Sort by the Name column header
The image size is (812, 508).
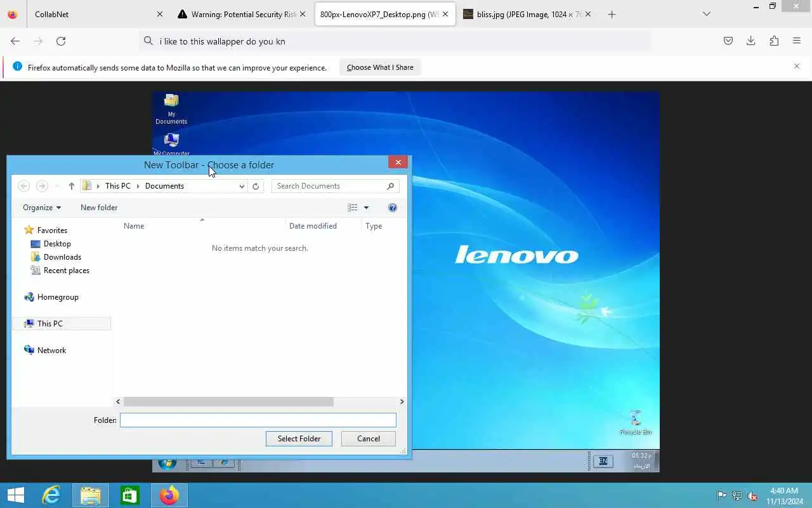coord(134,226)
